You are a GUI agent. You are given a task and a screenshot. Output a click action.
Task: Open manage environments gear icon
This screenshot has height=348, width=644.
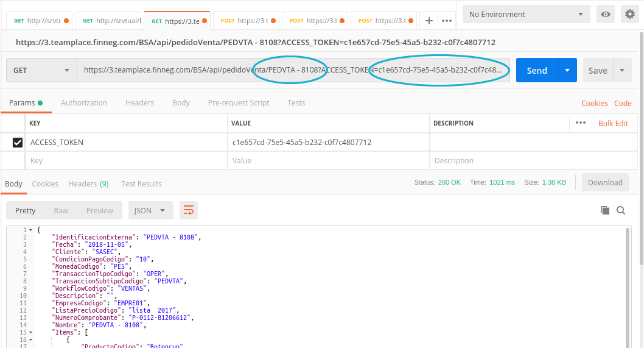tap(629, 15)
